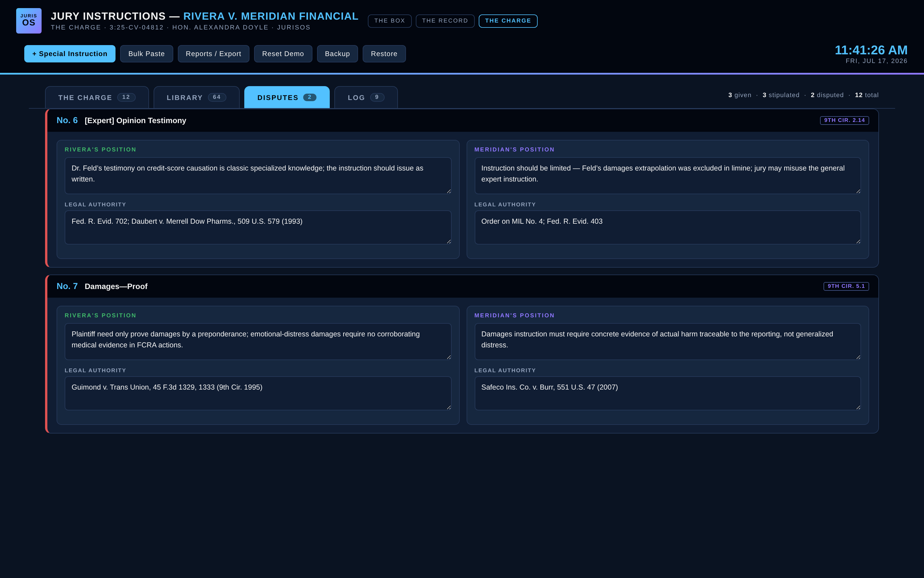Click resize handle of Meridian's Feld extrapolation textarea
The width and height of the screenshot is (924, 578).
click(x=858, y=191)
